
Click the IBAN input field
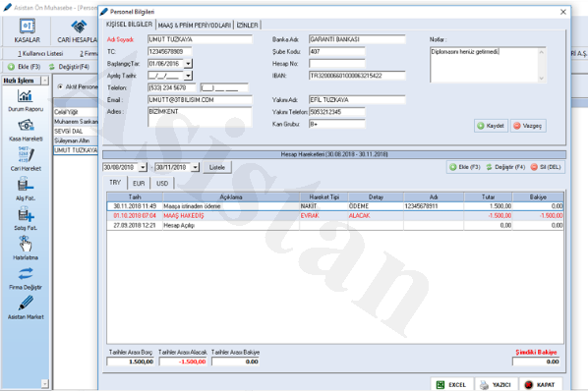click(x=357, y=76)
